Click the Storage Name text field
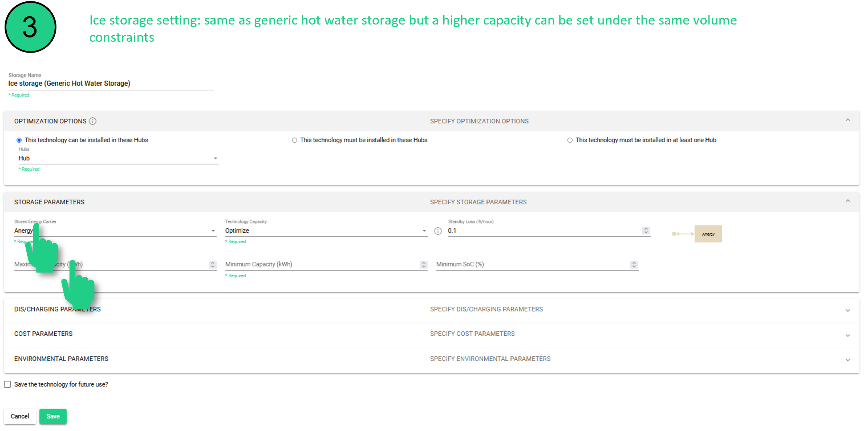The image size is (868, 431). click(111, 83)
